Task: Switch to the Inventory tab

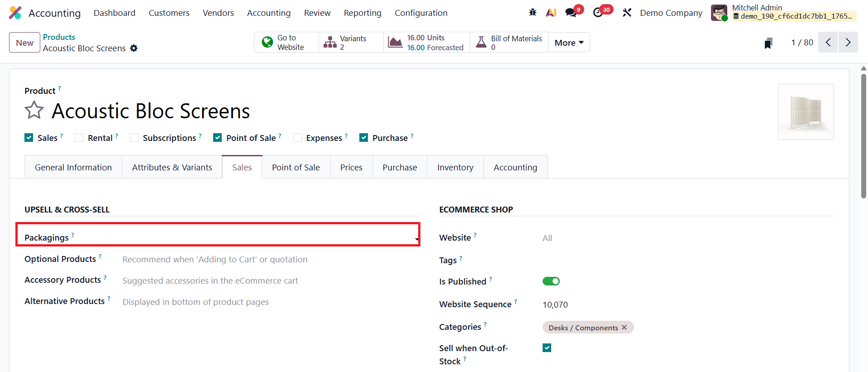Action: tap(455, 167)
